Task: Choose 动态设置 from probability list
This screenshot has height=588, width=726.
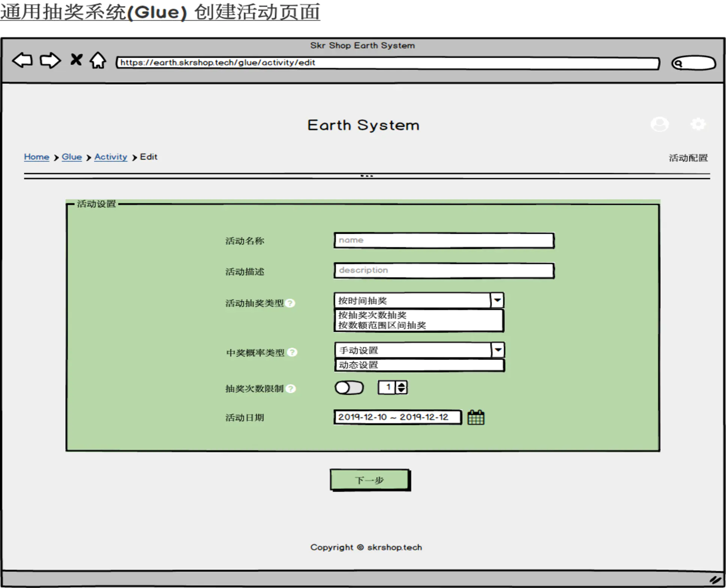Action: pyautogui.click(x=358, y=365)
